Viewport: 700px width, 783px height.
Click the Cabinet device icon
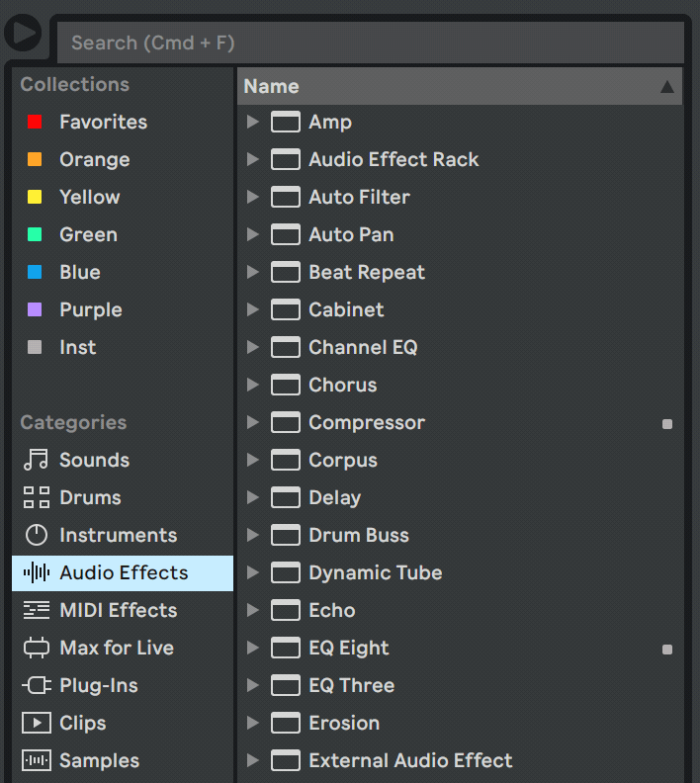point(286,309)
